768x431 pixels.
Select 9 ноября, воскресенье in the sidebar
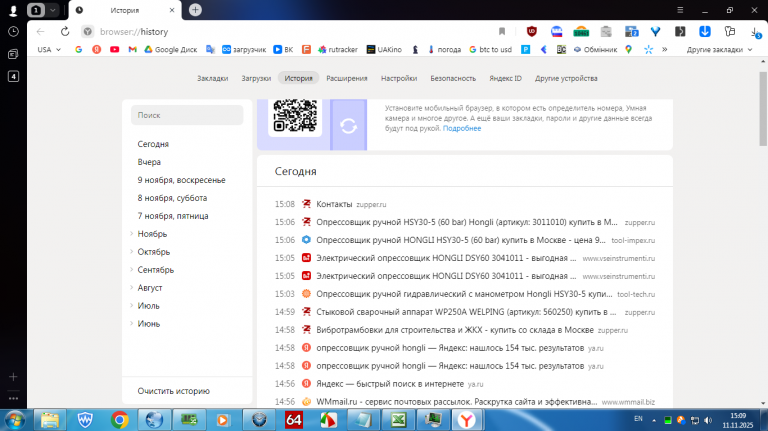pyautogui.click(x=181, y=180)
